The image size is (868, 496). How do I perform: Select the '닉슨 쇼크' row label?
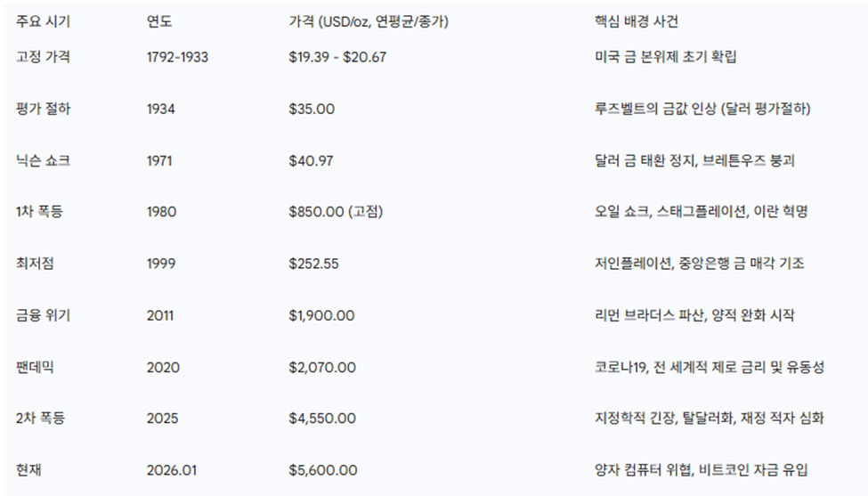click(43, 160)
